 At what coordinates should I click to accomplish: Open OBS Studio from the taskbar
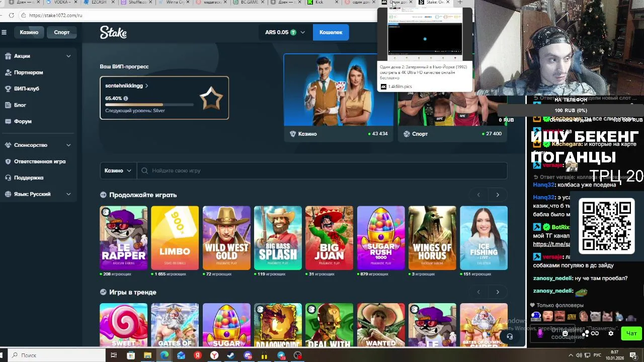(298, 355)
